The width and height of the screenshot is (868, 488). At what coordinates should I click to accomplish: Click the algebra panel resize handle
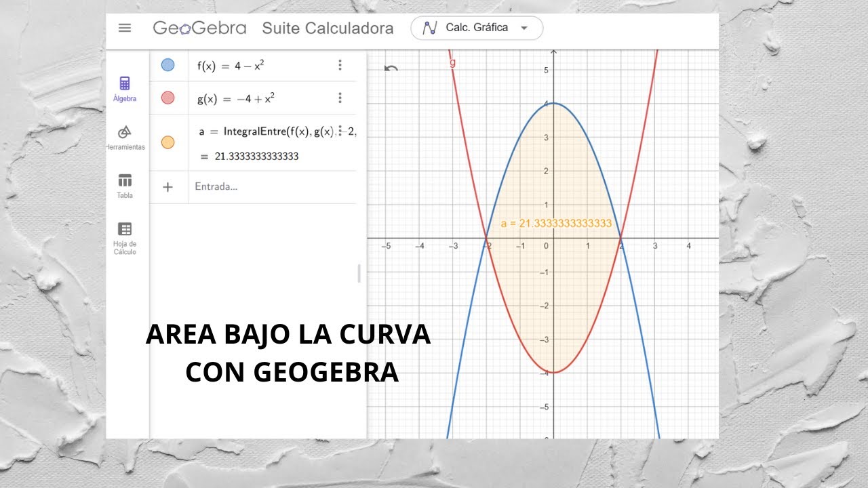359,273
